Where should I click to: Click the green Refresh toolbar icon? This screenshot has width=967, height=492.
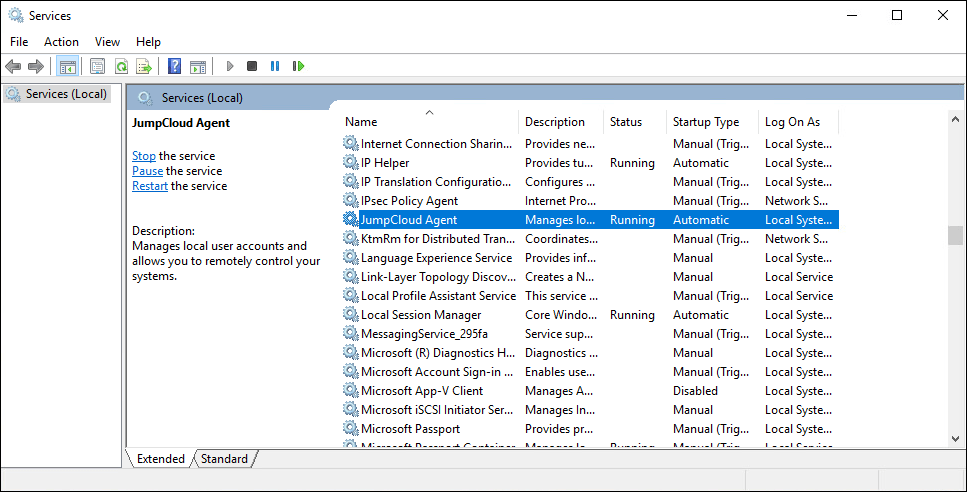[x=121, y=66]
